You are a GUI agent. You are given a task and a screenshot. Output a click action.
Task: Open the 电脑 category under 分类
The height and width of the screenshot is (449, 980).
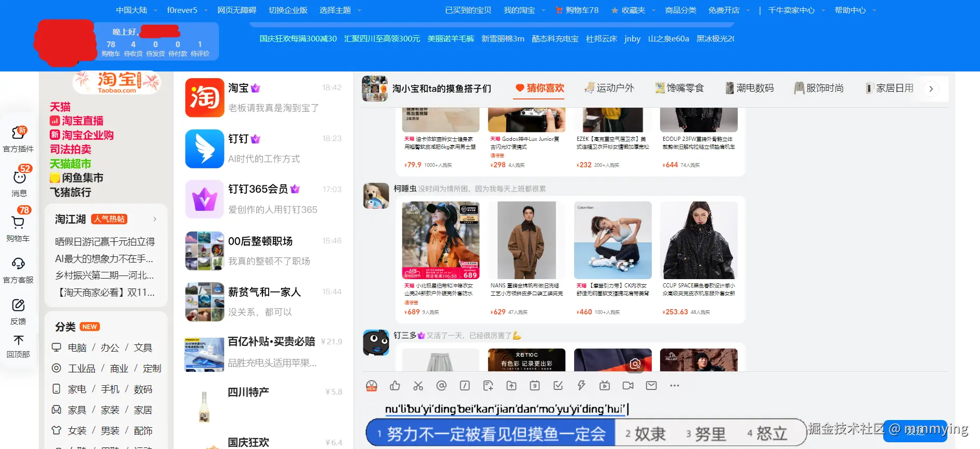pyautogui.click(x=77, y=347)
